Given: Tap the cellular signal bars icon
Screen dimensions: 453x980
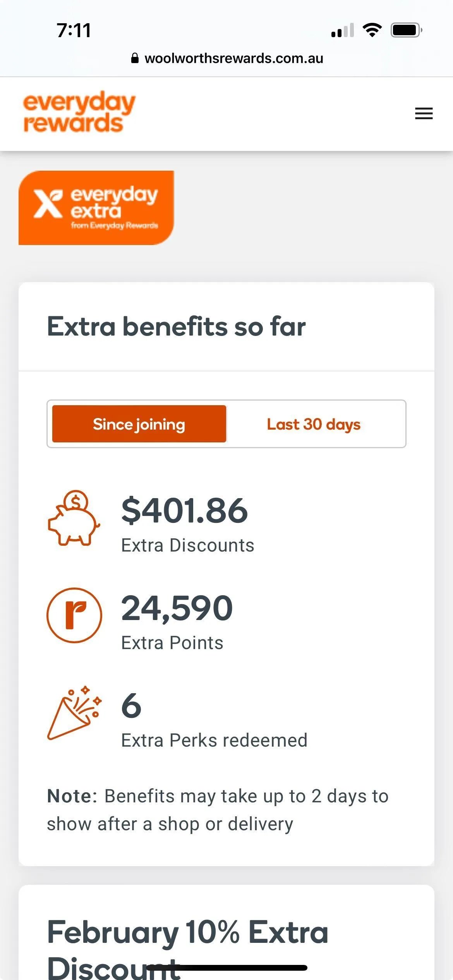Looking at the screenshot, I should tap(342, 30).
